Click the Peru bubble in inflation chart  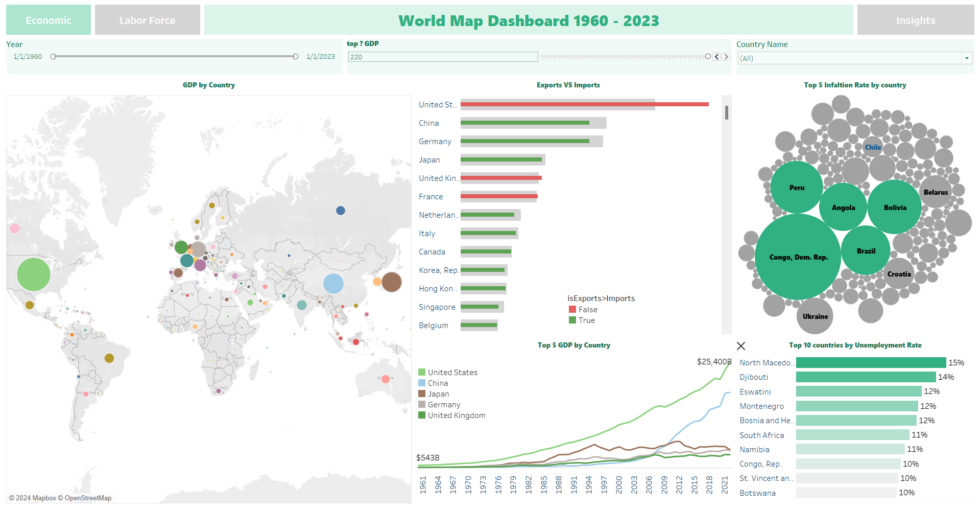click(796, 188)
